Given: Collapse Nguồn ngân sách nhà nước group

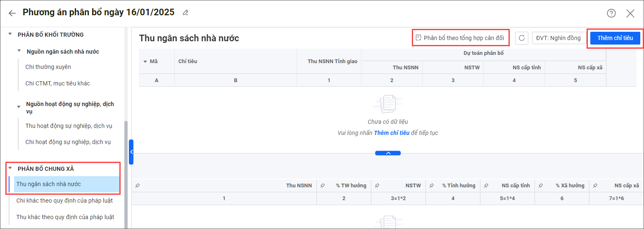Looking at the screenshot, I should click(x=19, y=52).
